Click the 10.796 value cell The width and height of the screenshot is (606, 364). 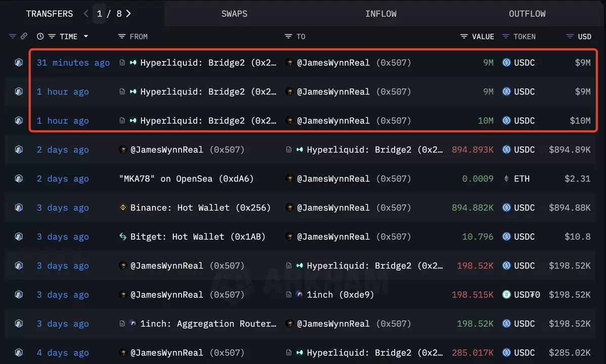(x=478, y=237)
